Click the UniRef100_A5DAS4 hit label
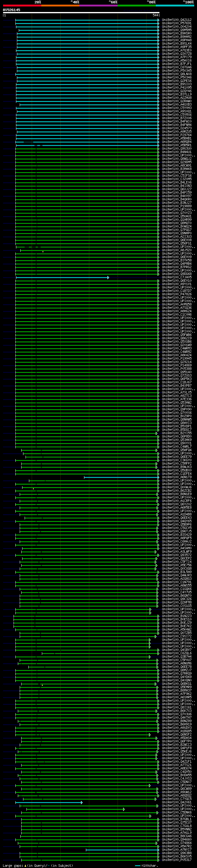 click(177, 738)
